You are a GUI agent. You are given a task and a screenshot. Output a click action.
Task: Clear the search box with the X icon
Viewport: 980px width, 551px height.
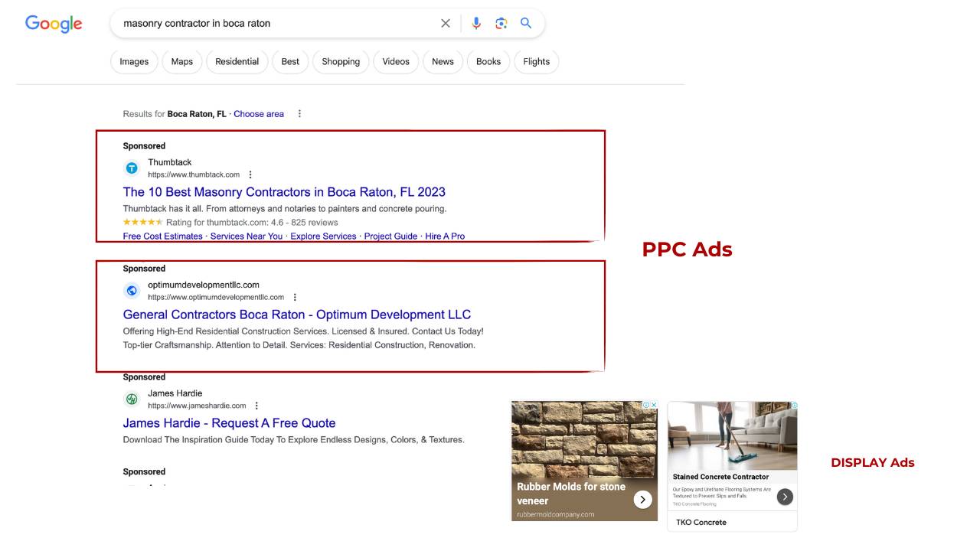click(446, 23)
